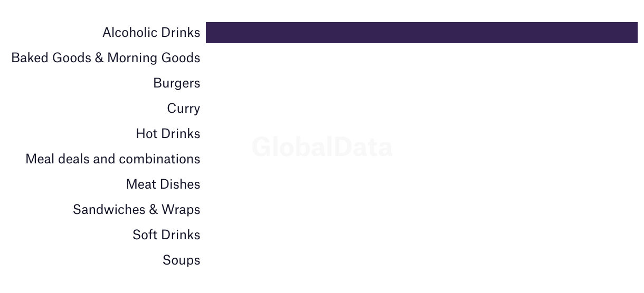This screenshot has height=293, width=644.
Task: Select the Meat Dishes label
Action: coord(163,184)
